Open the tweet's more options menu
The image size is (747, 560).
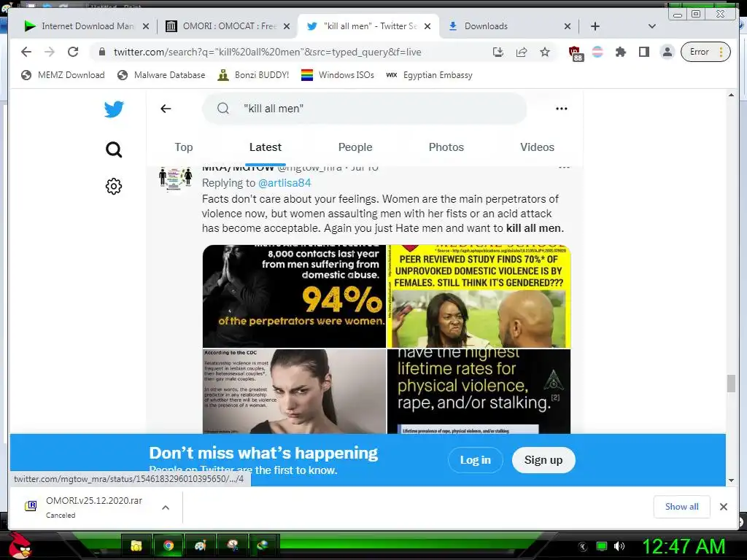(x=564, y=168)
